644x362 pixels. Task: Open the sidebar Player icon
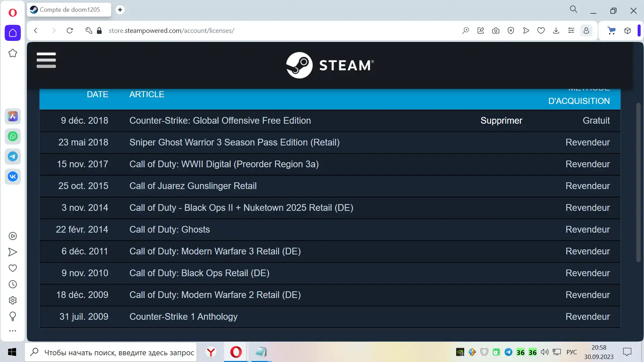[x=13, y=236]
